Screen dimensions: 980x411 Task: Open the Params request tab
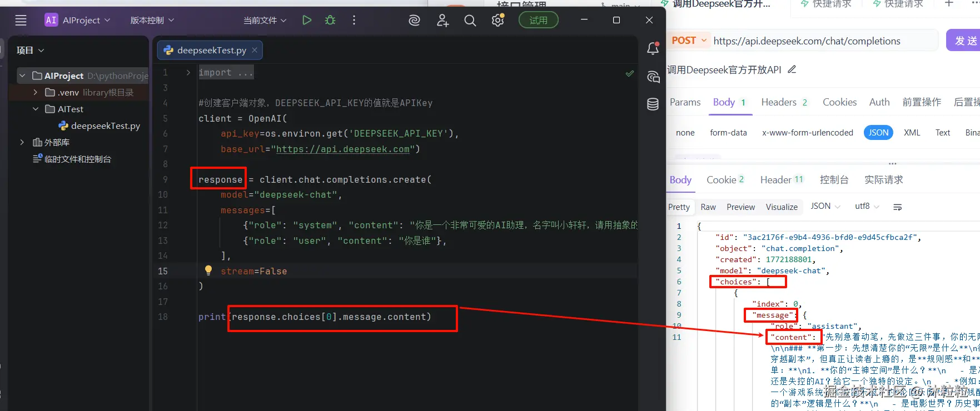click(x=685, y=102)
